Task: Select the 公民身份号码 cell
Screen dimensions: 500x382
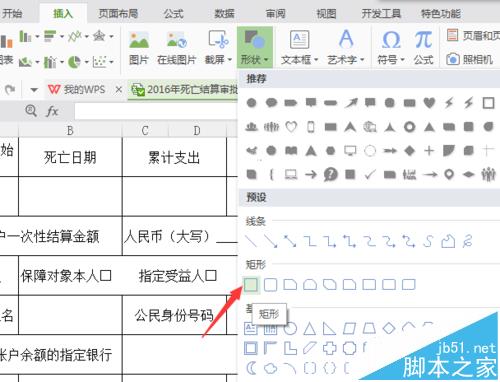Action: [x=174, y=315]
